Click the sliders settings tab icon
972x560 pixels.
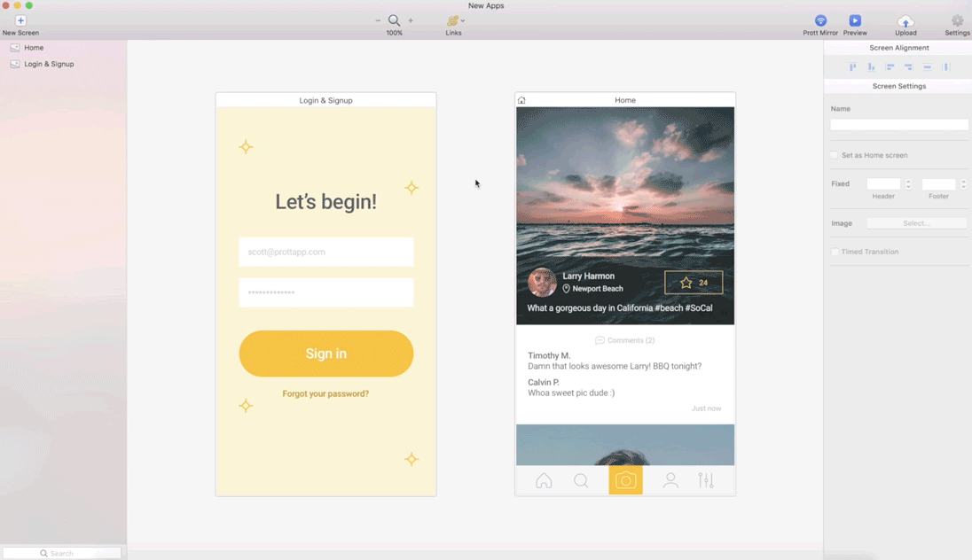706,481
